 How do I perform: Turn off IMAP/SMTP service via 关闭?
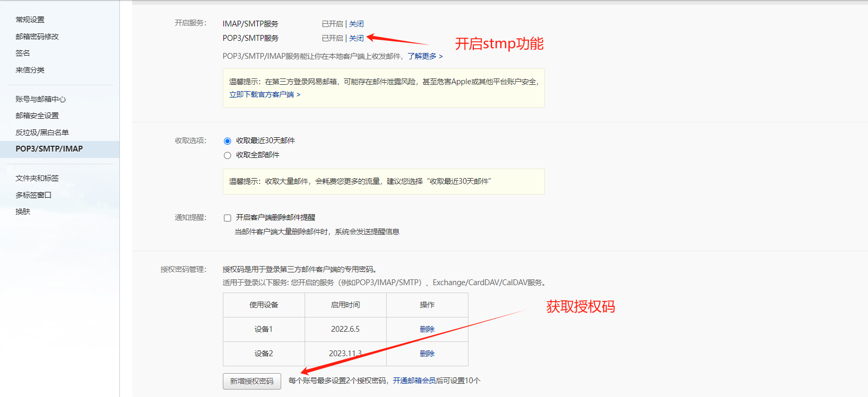[357, 24]
